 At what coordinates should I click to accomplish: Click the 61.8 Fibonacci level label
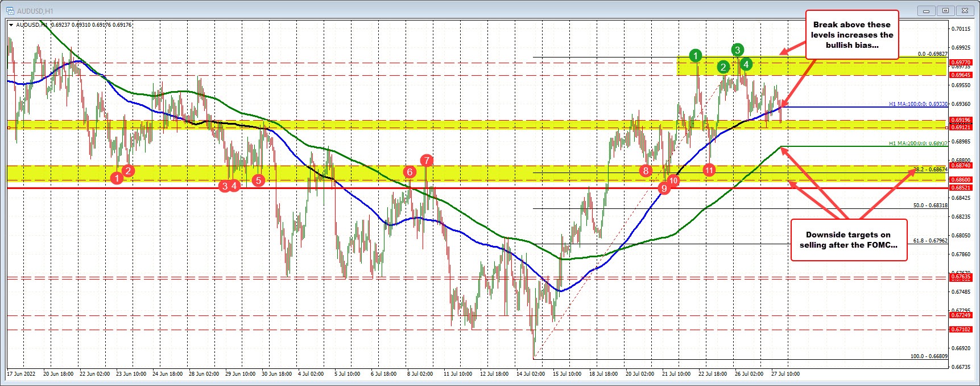[x=930, y=241]
